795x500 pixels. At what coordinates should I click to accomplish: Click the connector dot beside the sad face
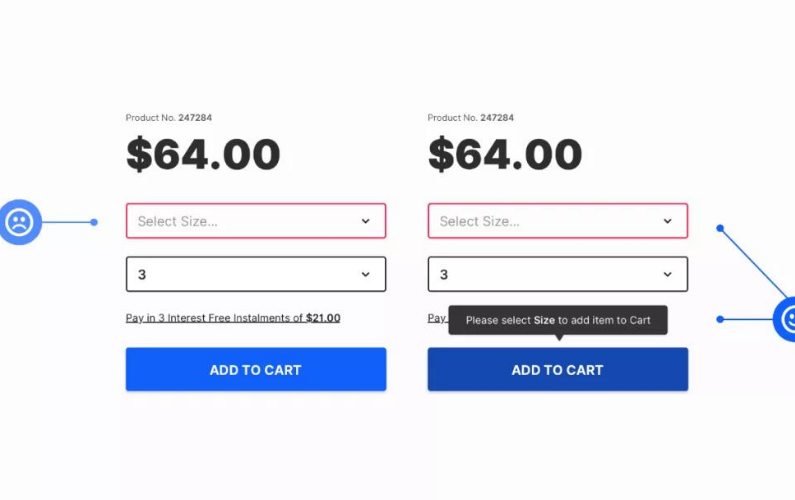(94, 222)
